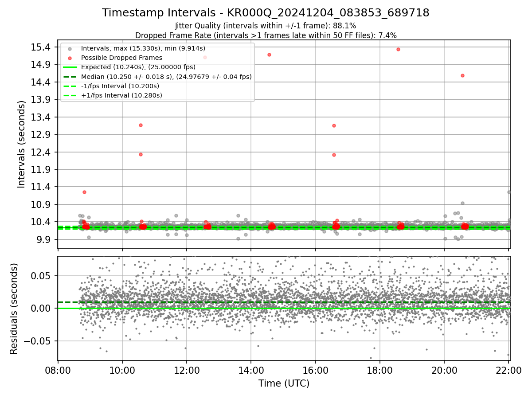Click the Jitter Quality 88.1% subtitle

tap(266, 26)
